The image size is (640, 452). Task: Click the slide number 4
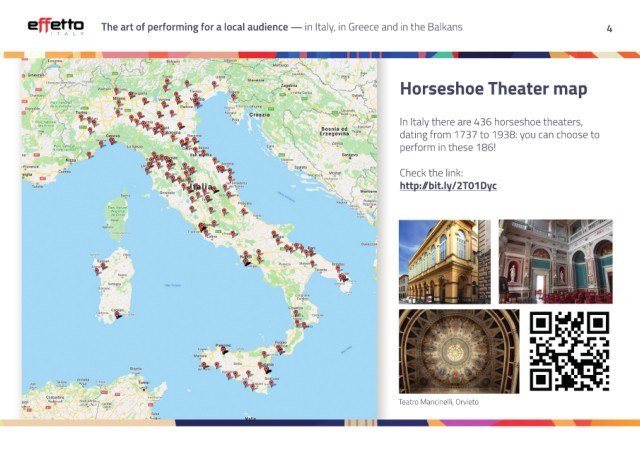[609, 27]
